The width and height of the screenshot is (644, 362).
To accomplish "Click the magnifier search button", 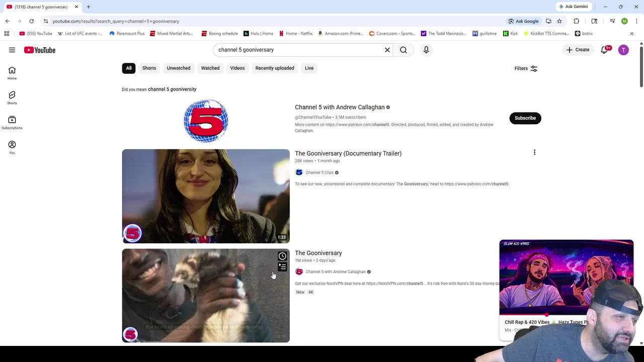I will tap(404, 50).
